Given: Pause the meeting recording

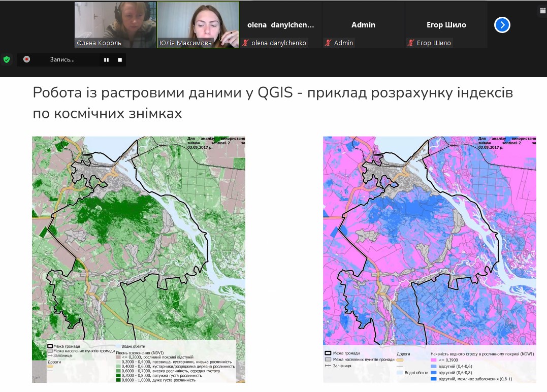Looking at the screenshot, I should point(106,59).
